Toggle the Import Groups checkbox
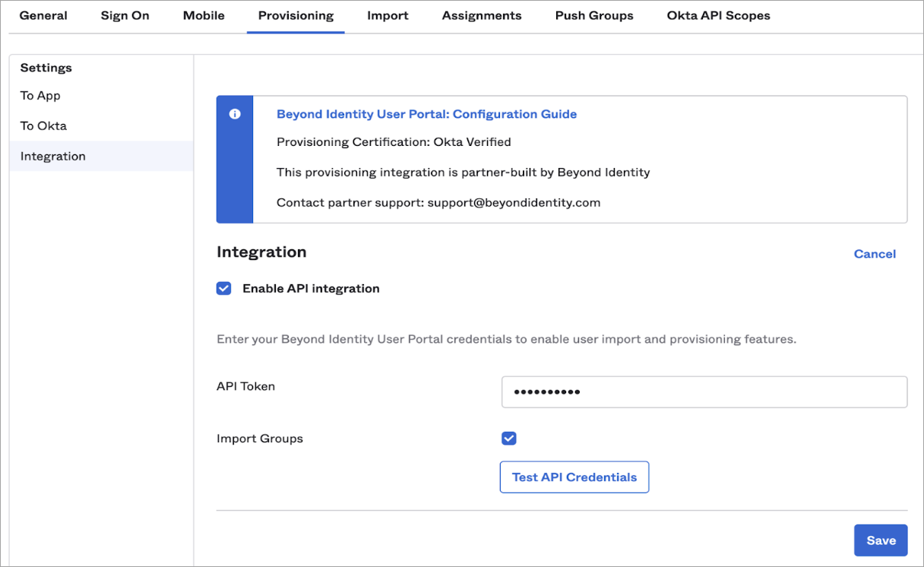Image resolution: width=924 pixels, height=567 pixels. 509,439
